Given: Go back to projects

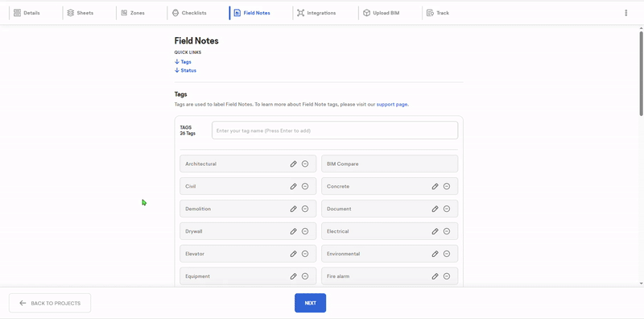Looking at the screenshot, I should (x=50, y=303).
